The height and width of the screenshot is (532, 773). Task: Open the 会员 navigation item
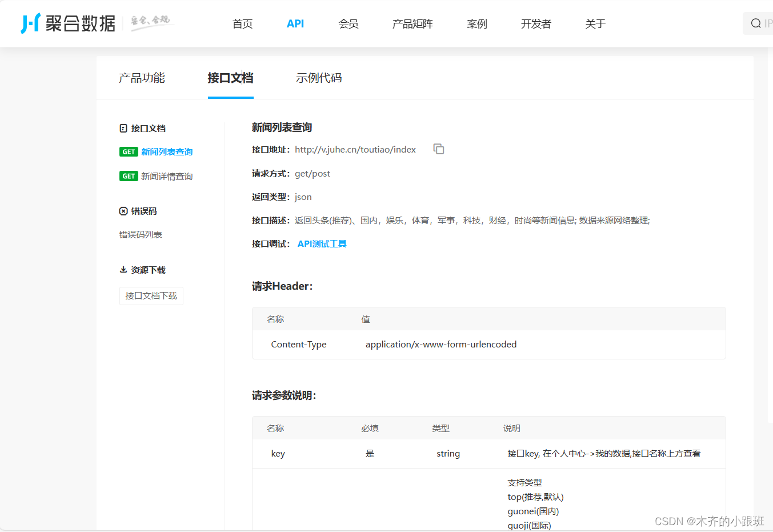point(348,23)
